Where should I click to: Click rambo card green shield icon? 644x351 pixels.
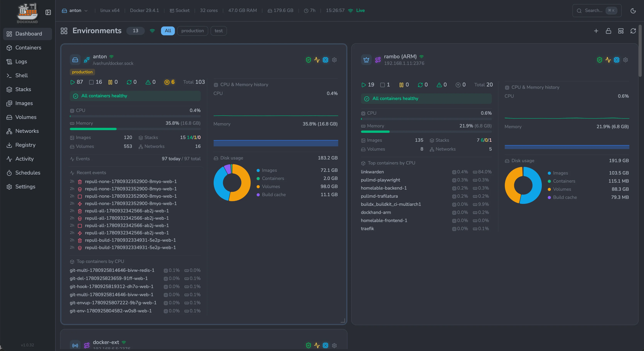point(599,60)
